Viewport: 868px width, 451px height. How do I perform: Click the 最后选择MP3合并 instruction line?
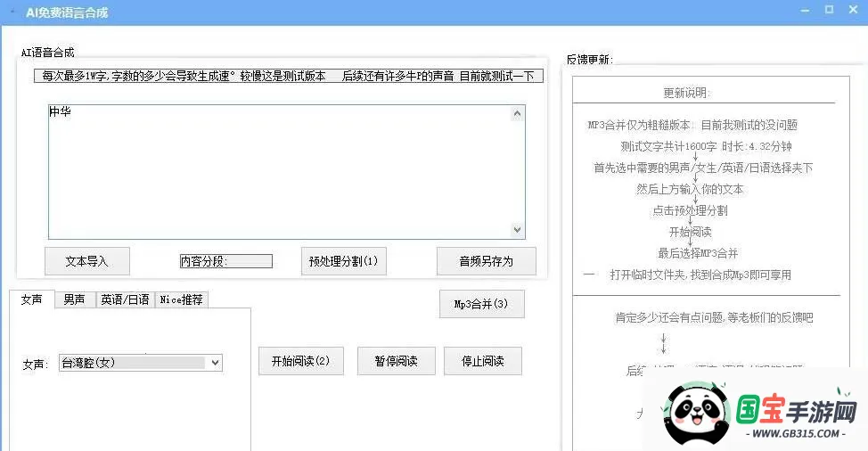point(698,253)
